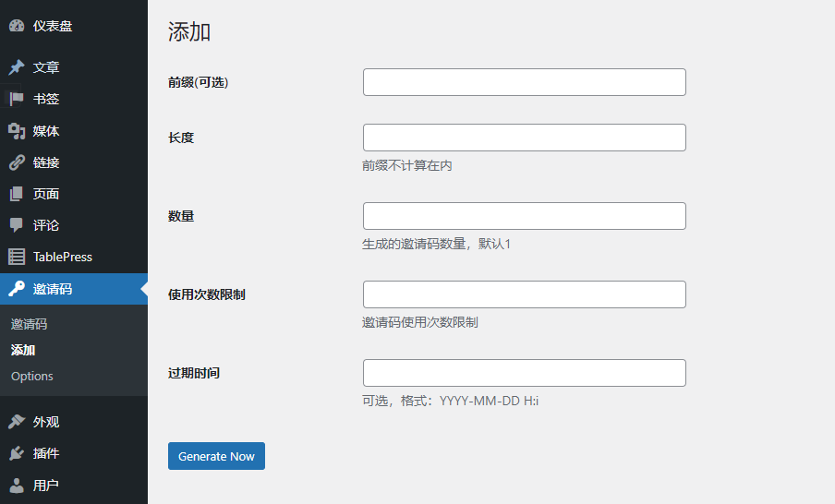Focus the 过期时间 date field
This screenshot has height=504, width=835.
point(524,373)
